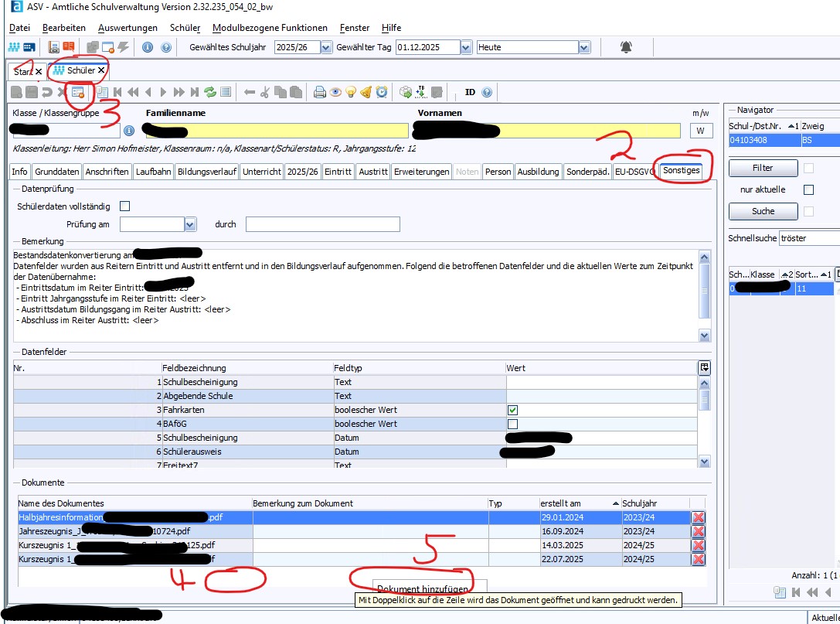Enable the Schülerdaten vollständig checkbox

(124, 206)
